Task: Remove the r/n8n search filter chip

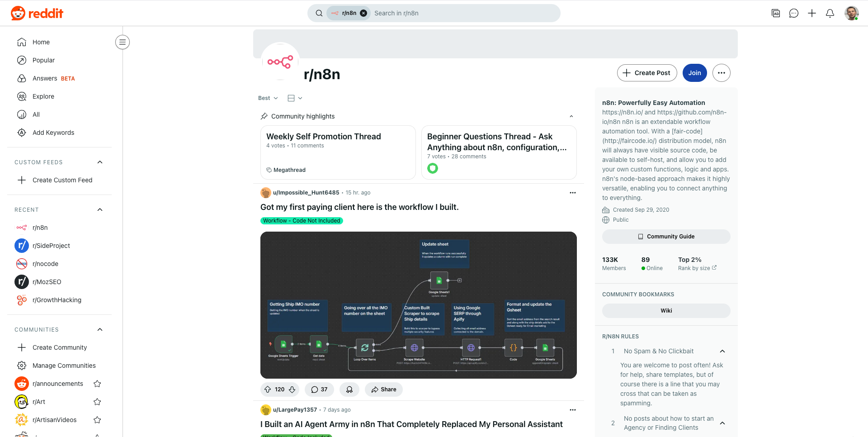Action: click(x=363, y=13)
